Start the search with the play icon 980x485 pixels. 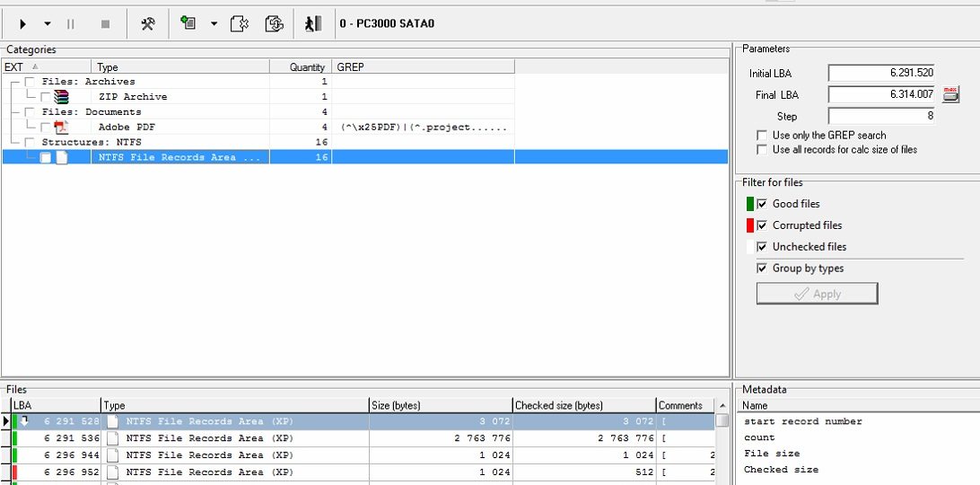pos(22,23)
